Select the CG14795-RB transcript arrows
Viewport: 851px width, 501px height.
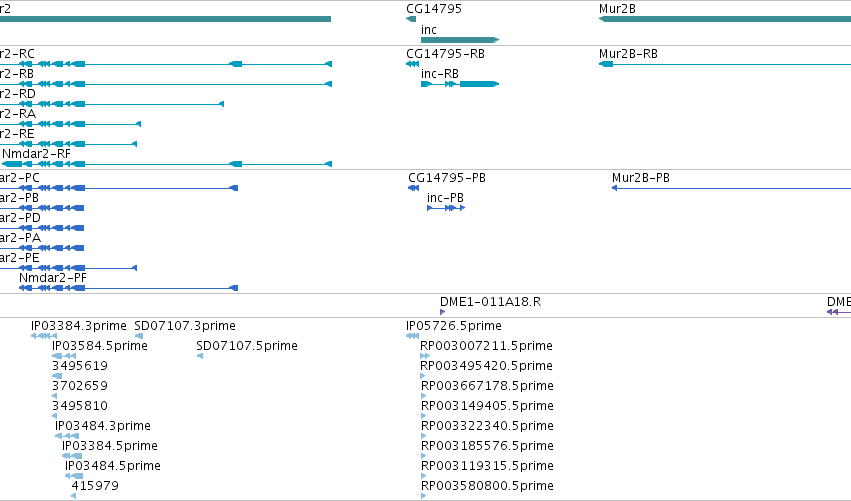[x=412, y=64]
